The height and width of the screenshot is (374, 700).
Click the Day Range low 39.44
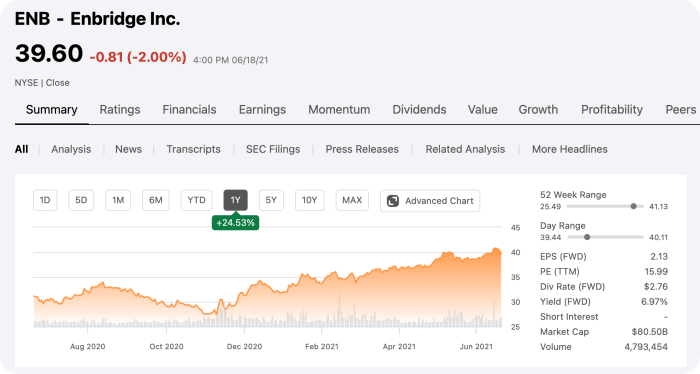tap(550, 237)
